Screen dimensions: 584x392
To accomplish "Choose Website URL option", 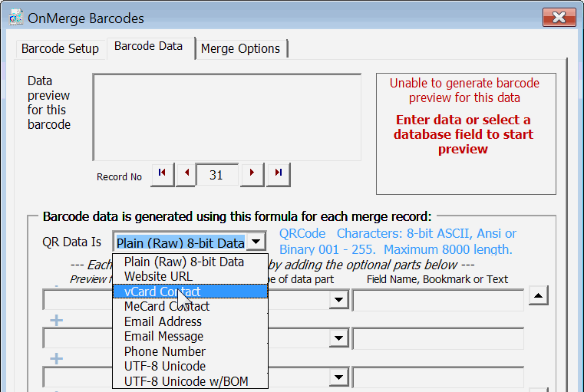I will (x=158, y=276).
